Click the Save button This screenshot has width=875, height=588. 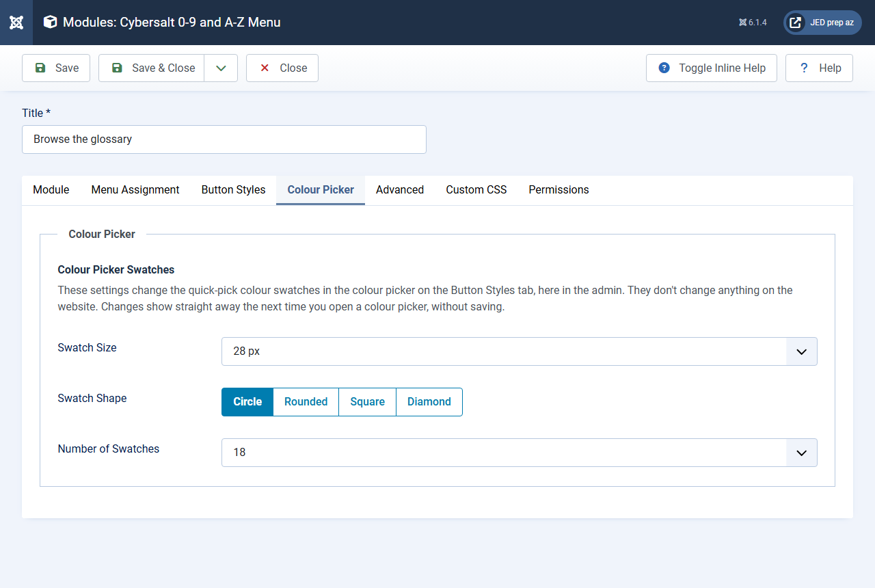(56, 68)
